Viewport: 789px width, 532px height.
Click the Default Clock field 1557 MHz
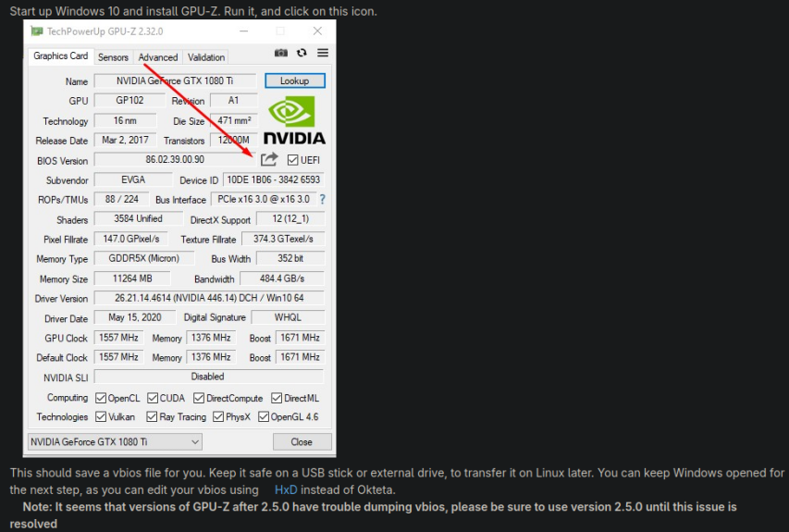[118, 357]
